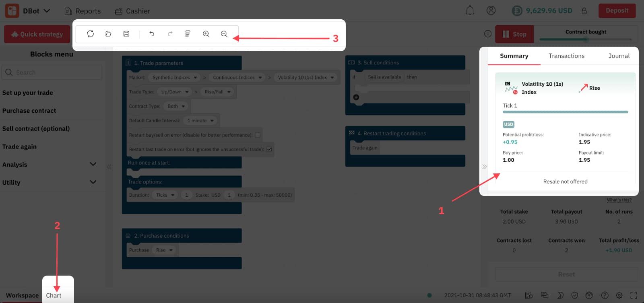Toggle dark mode moon icon
The height and width of the screenshot is (303, 644).
[x=560, y=295]
